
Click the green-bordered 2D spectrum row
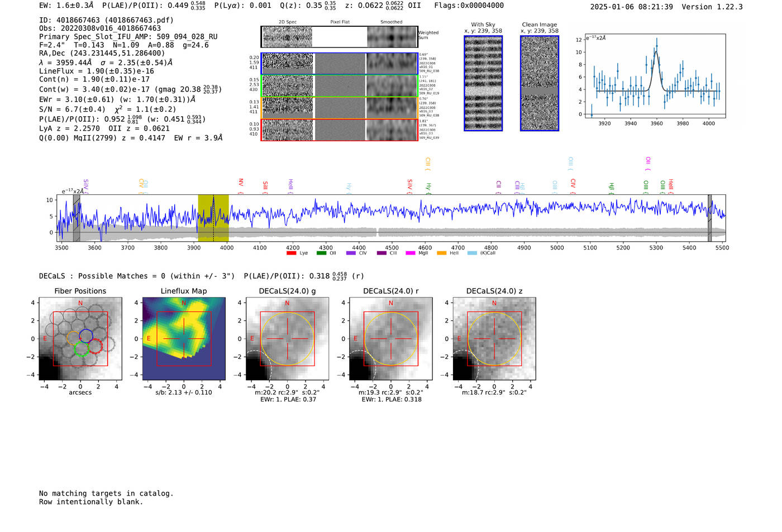(x=339, y=85)
